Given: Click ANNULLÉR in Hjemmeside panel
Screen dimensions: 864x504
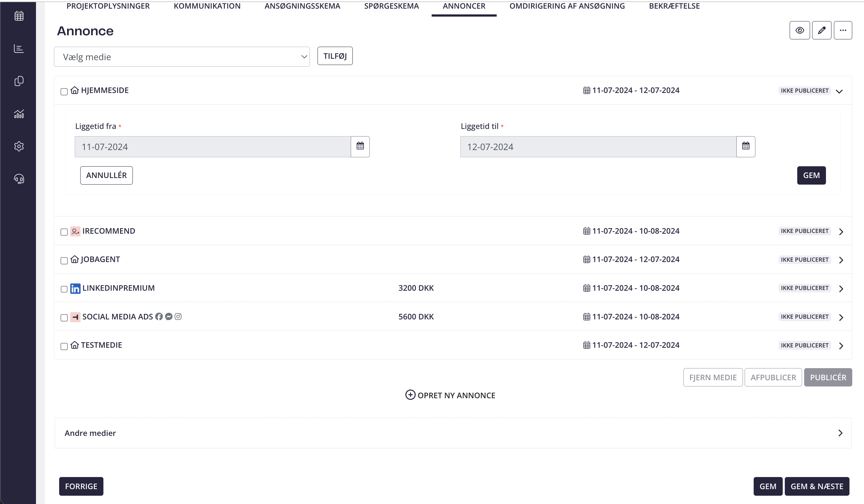Looking at the screenshot, I should (107, 175).
